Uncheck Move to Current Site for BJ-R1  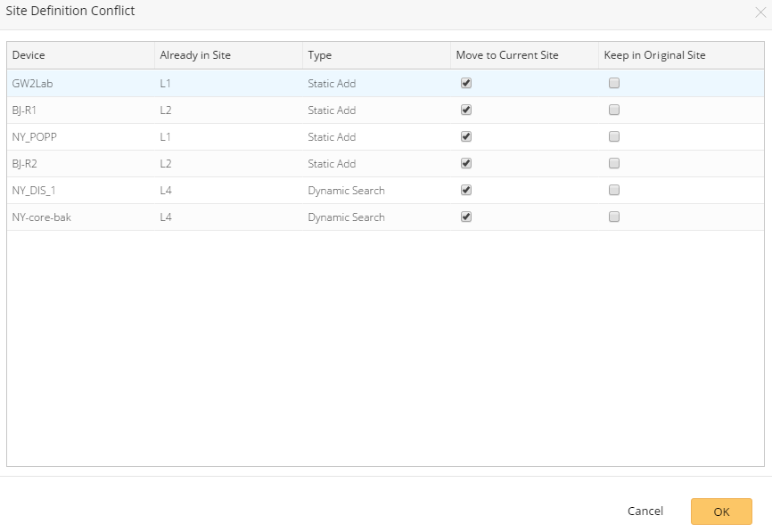pyautogui.click(x=466, y=110)
